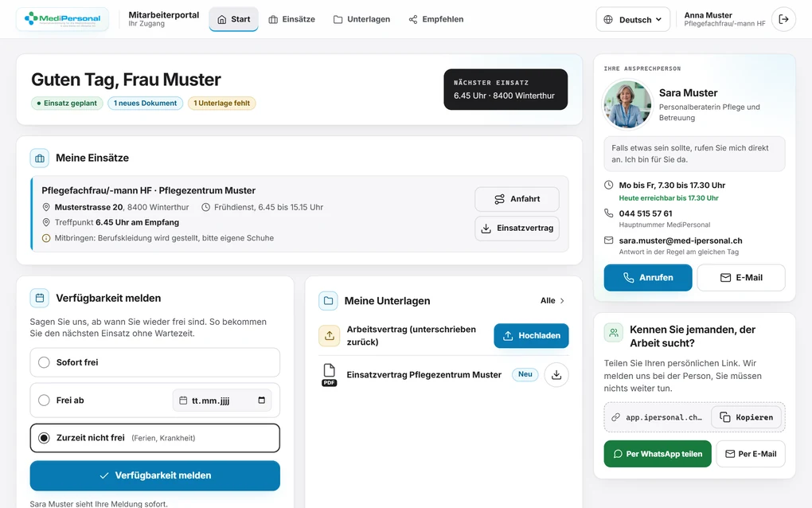Open the Start tab
The image size is (812, 508).
[x=233, y=19]
